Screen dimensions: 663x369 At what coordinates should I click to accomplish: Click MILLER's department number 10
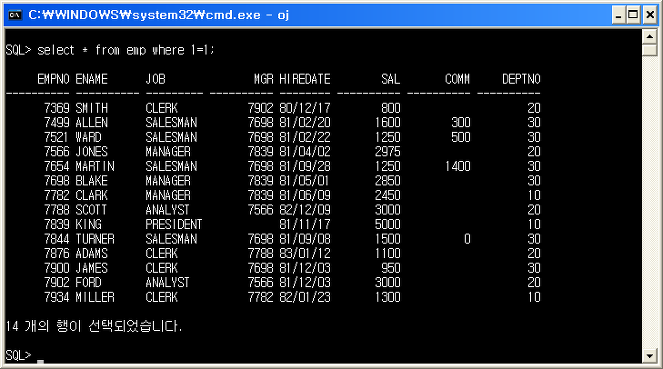click(x=534, y=298)
